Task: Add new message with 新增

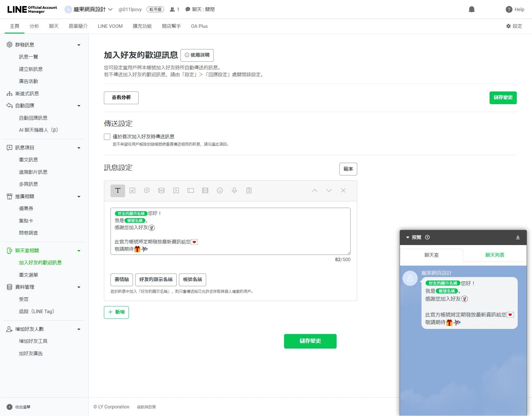Action: pos(116,312)
